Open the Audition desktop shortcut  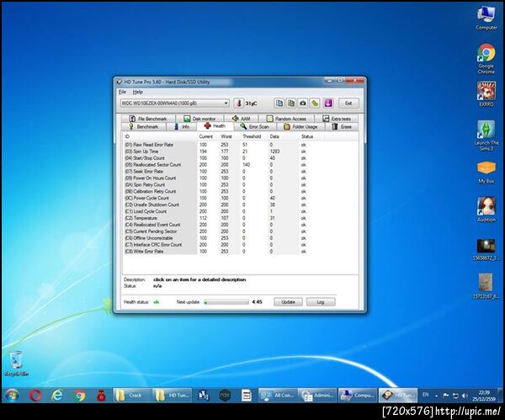(486, 210)
